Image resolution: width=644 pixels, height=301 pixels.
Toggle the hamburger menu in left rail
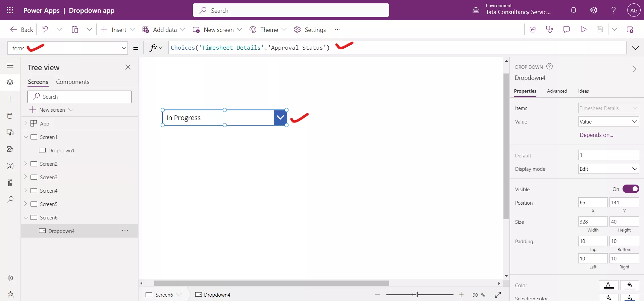[x=10, y=65]
